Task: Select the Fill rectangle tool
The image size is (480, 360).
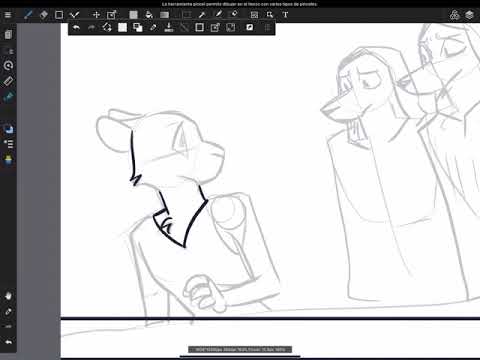Action: pyautogui.click(x=133, y=15)
